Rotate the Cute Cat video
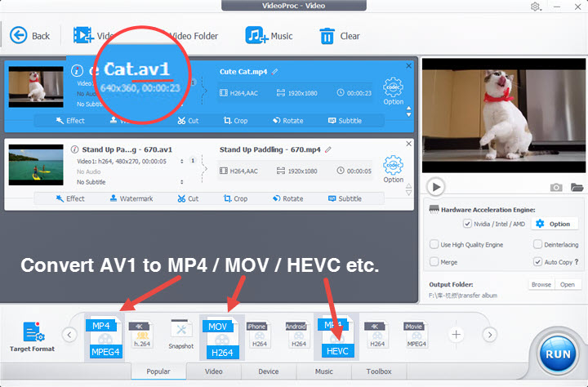The width and height of the screenshot is (588, 387). pyautogui.click(x=288, y=121)
